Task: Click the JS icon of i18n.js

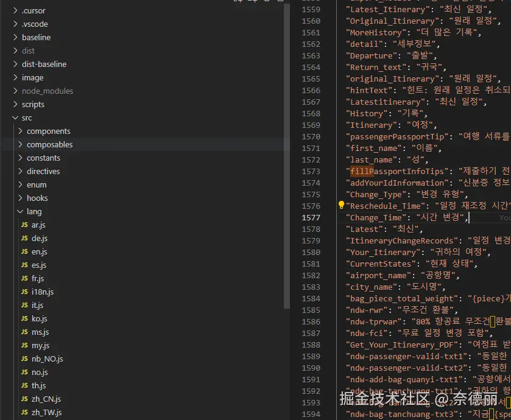Action: 24,292
